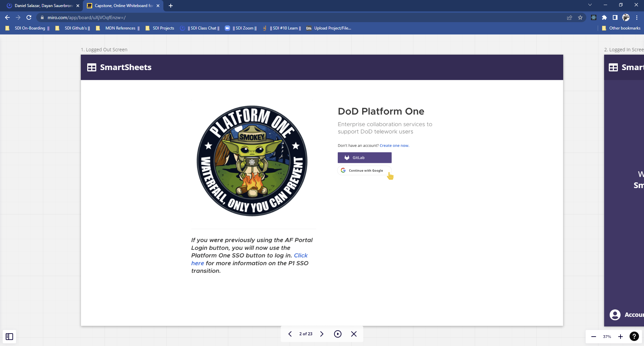This screenshot has height=346, width=644.
Task: Open the SDI #10 Learn bookmark
Action: click(x=282, y=28)
